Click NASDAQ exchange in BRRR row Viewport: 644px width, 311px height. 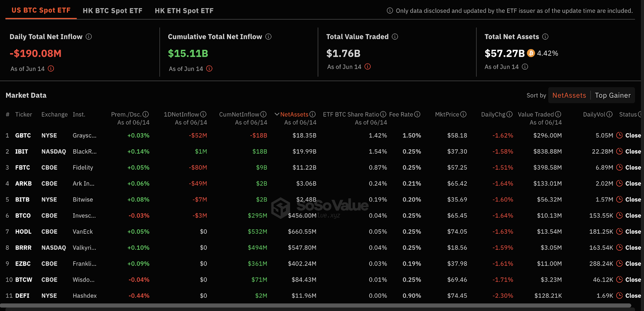(x=54, y=248)
